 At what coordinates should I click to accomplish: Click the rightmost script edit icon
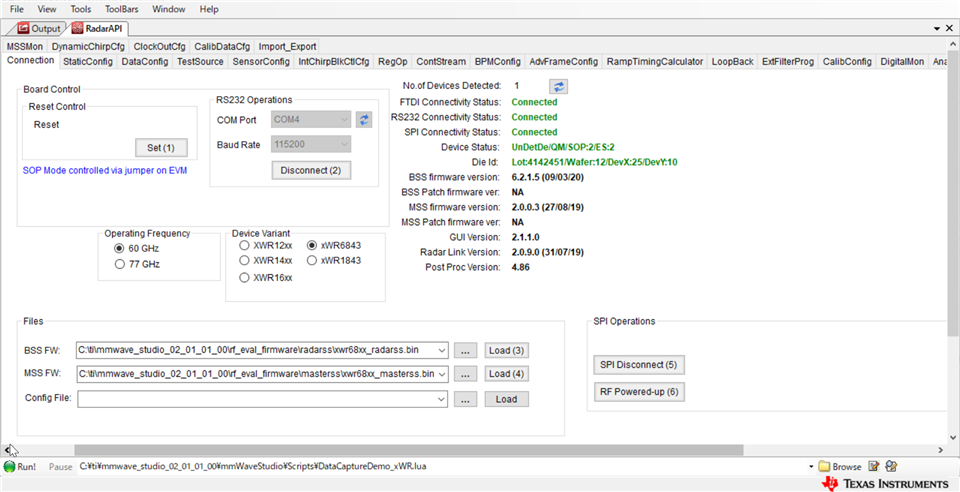coord(891,466)
